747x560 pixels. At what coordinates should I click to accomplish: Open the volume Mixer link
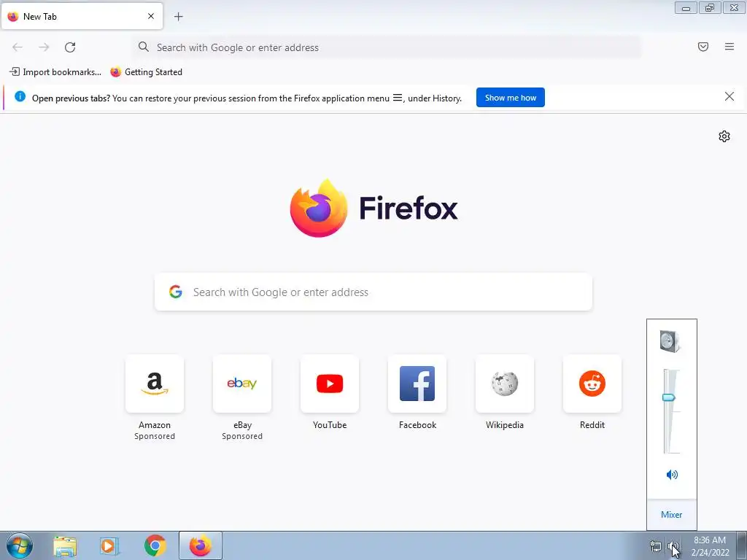(x=671, y=514)
